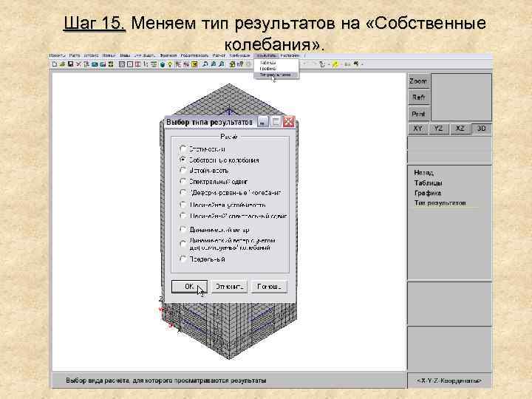Select Собственные колебания radio option
The height and width of the screenshot is (399, 532).
[183, 160]
